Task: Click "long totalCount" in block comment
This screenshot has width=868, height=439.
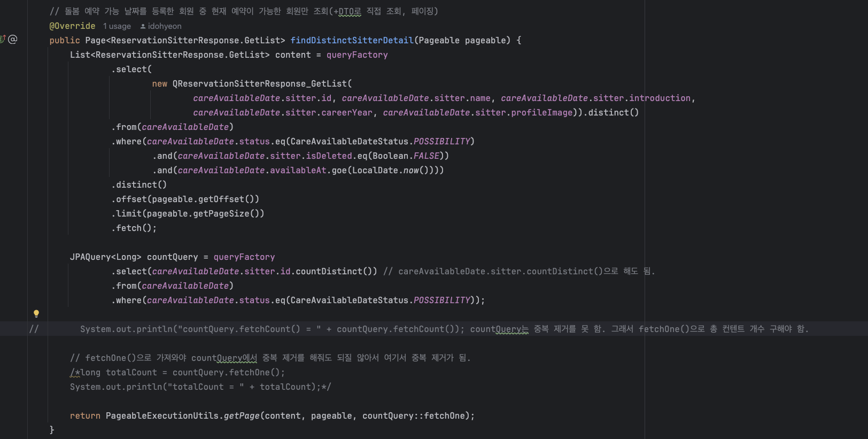Action: (x=119, y=373)
